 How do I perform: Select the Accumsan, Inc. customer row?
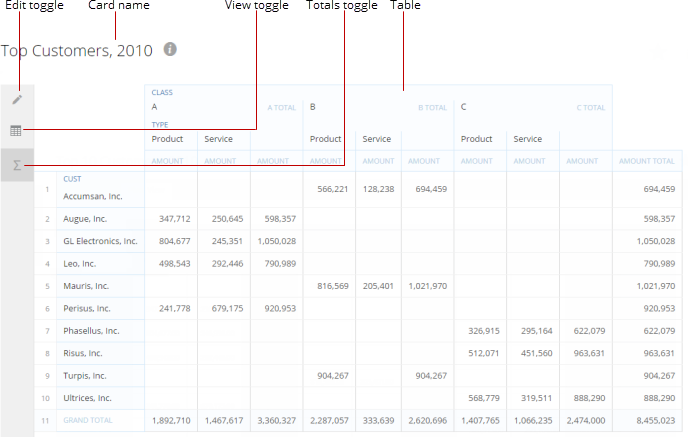point(93,196)
